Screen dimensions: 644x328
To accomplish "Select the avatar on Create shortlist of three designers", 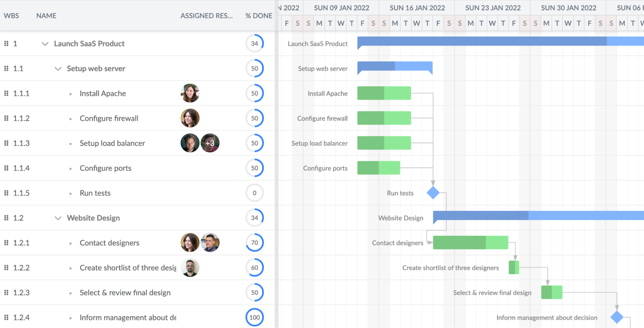I will click(190, 267).
